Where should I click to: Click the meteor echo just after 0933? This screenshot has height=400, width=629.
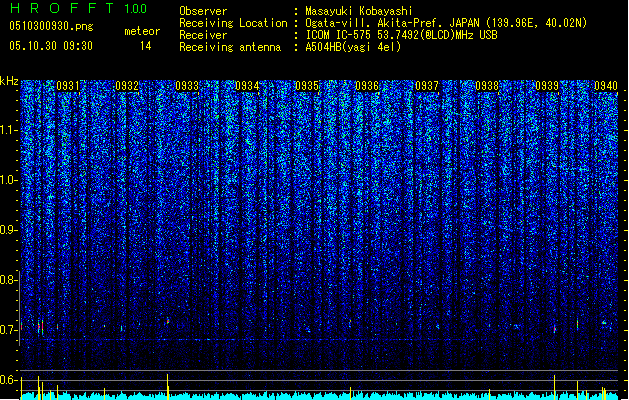(168, 321)
